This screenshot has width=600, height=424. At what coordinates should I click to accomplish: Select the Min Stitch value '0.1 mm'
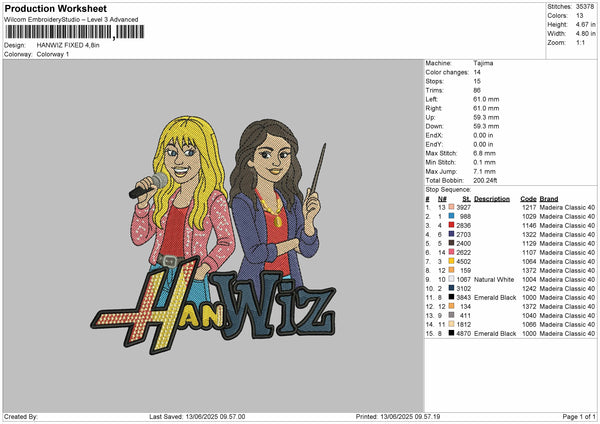[x=484, y=162]
